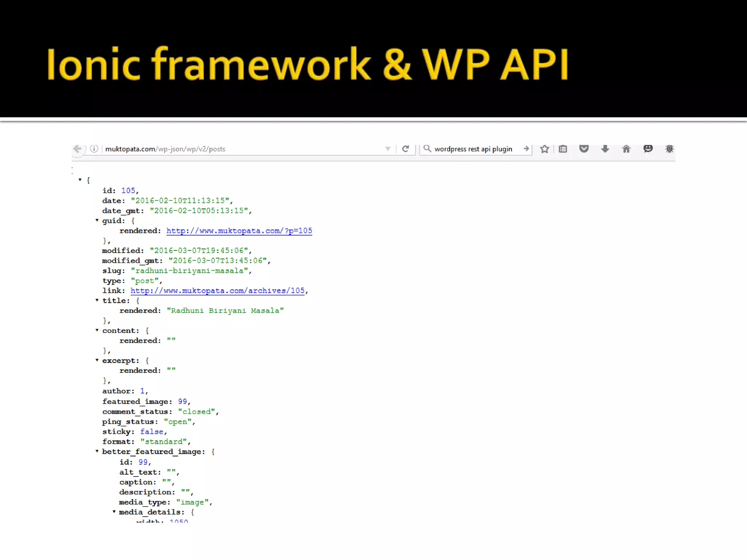Go to the home page icon
This screenshot has height=560, width=747.
tap(626, 149)
